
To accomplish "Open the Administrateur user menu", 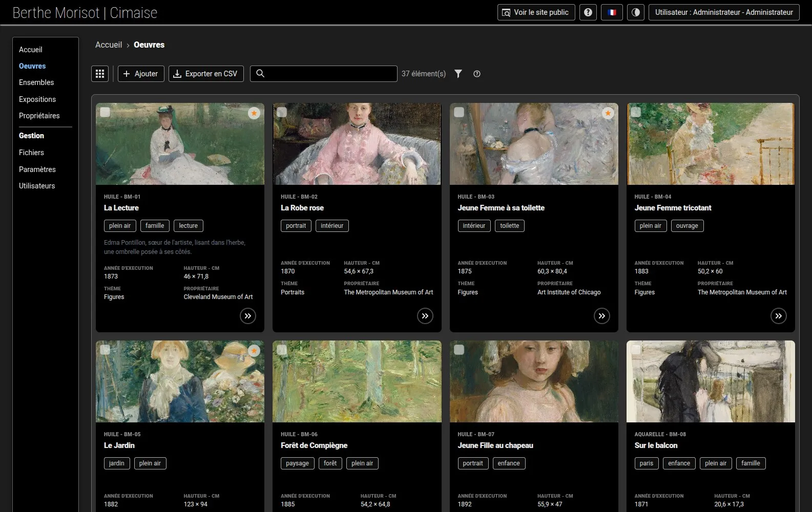I will coord(724,12).
